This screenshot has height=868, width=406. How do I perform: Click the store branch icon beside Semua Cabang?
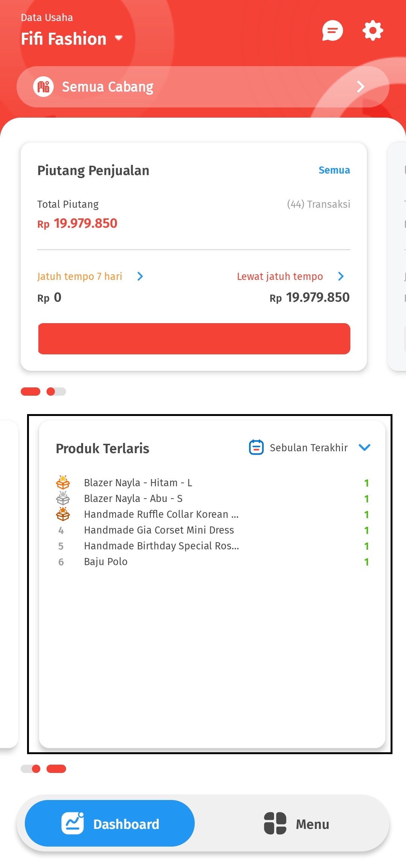pyautogui.click(x=44, y=86)
